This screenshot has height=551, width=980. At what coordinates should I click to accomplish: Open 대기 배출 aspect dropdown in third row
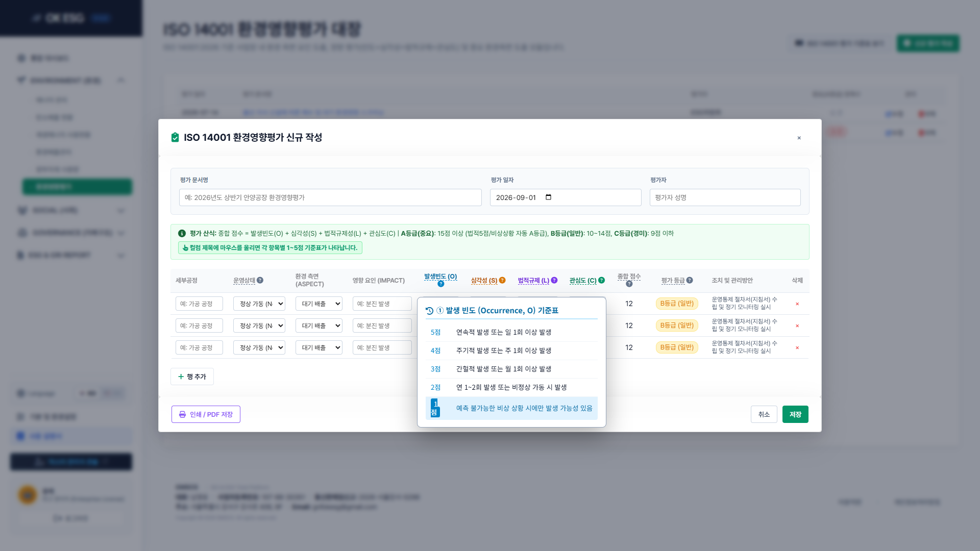pos(319,347)
